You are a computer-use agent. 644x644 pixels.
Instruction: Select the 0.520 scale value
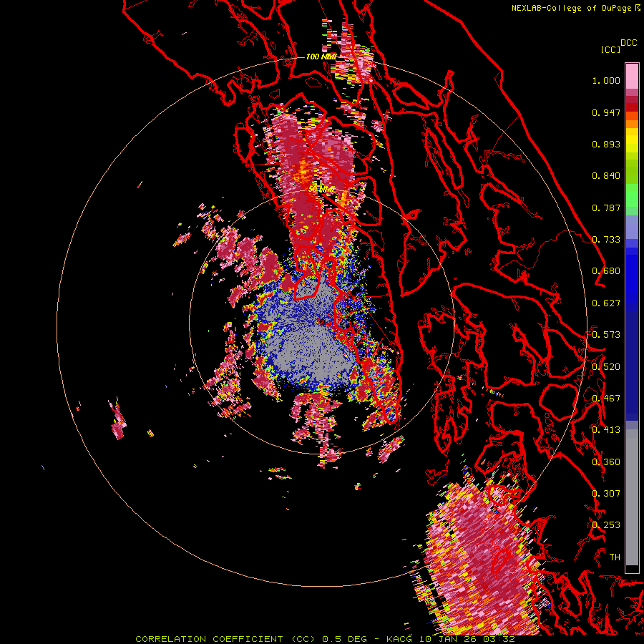(606, 367)
